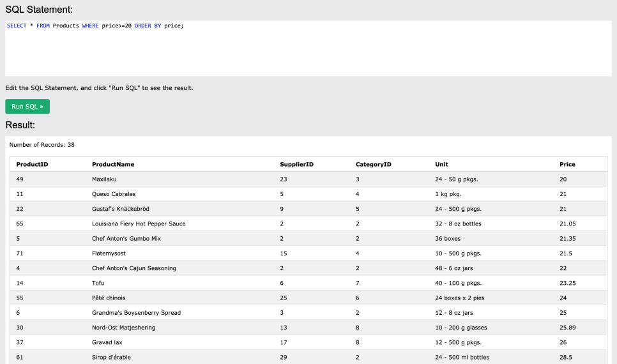Select the Pâté chinois cell
The height and width of the screenshot is (364, 617).
tap(109, 298)
